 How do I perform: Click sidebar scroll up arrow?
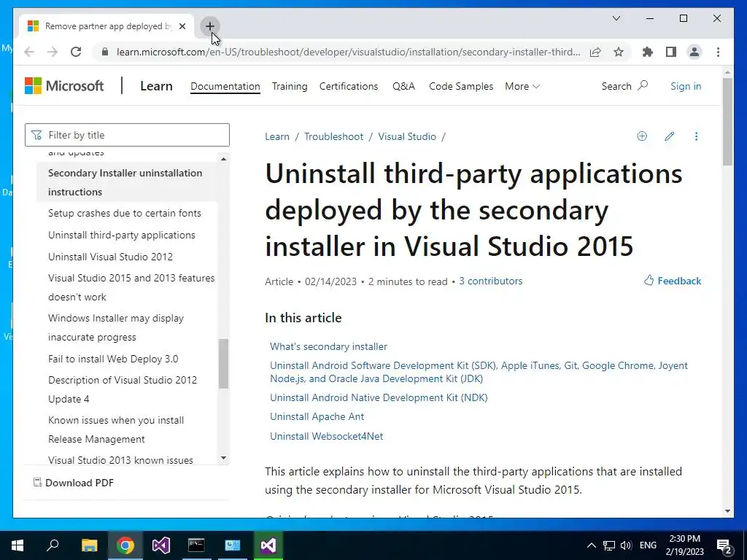coord(223,159)
